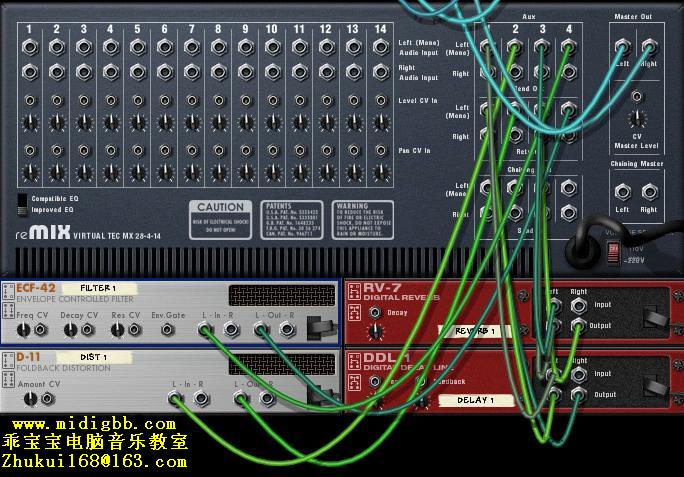Click DDL-1 Feedback CV input jack

pos(421,381)
